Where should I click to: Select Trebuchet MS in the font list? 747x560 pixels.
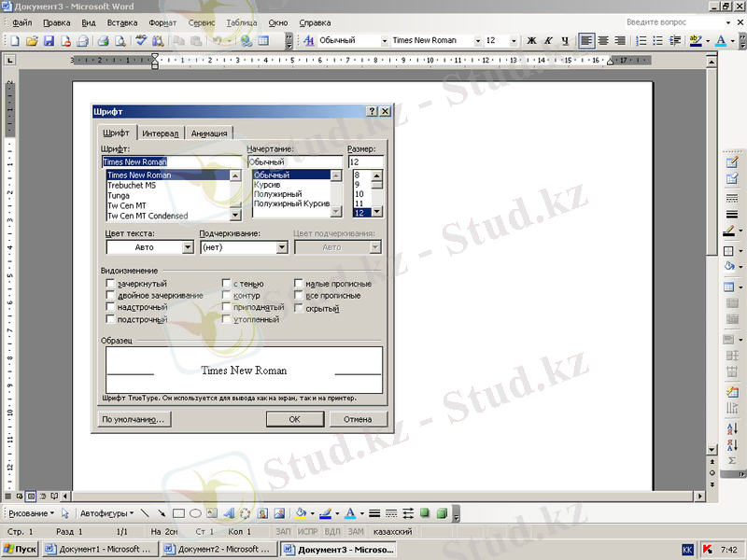coord(132,185)
